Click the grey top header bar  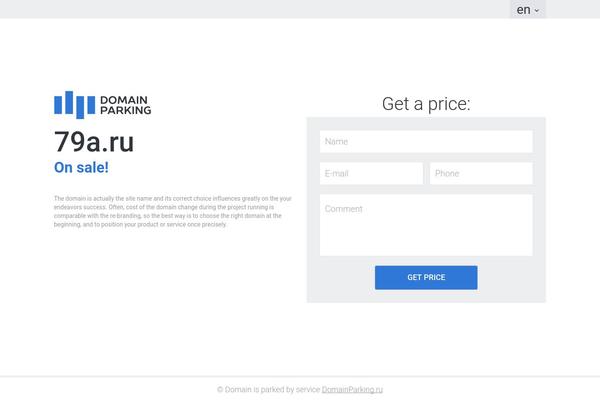pyautogui.click(x=253, y=9)
